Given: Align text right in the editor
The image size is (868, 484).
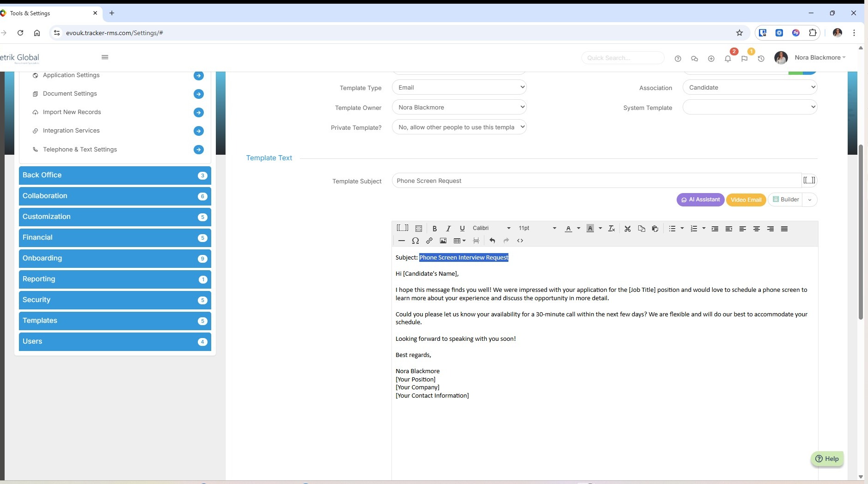Looking at the screenshot, I should tap(770, 229).
